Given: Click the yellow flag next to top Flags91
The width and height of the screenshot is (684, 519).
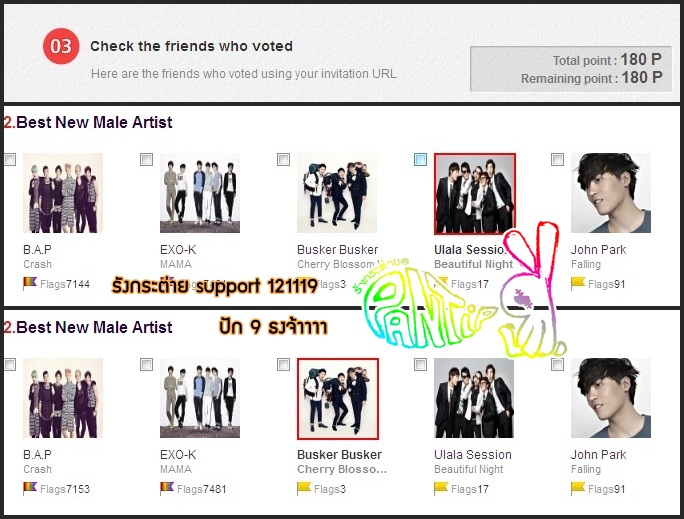Looking at the screenshot, I should (578, 283).
